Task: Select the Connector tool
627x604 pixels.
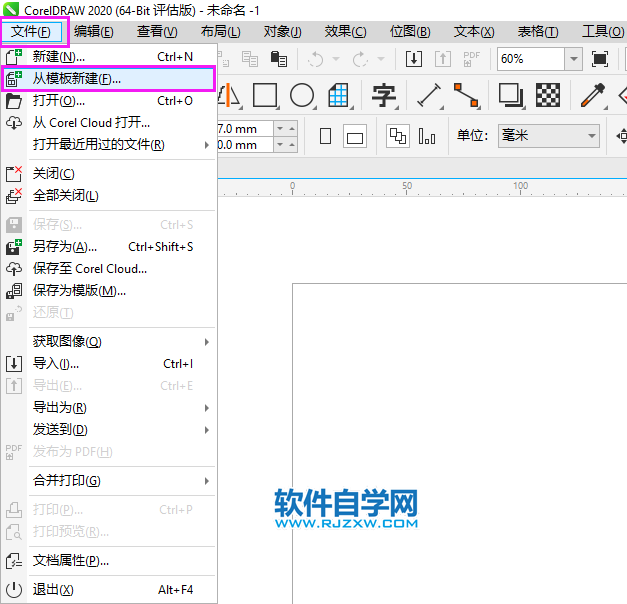Action: click(x=466, y=95)
